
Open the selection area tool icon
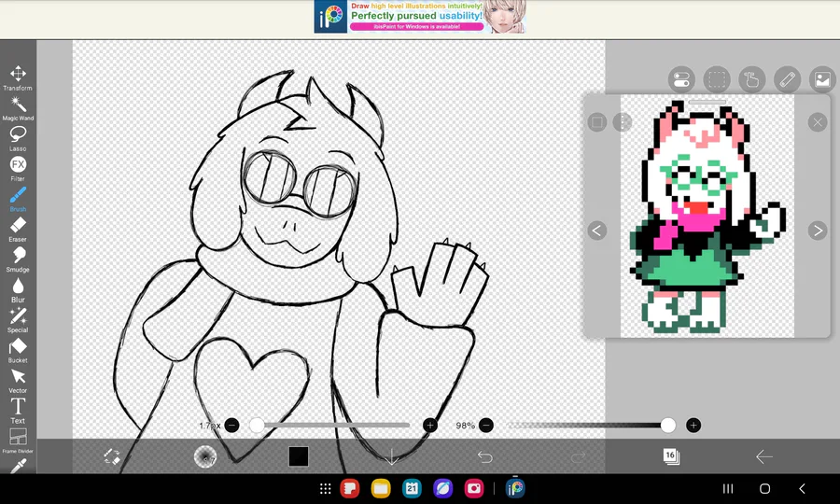pyautogui.click(x=717, y=80)
